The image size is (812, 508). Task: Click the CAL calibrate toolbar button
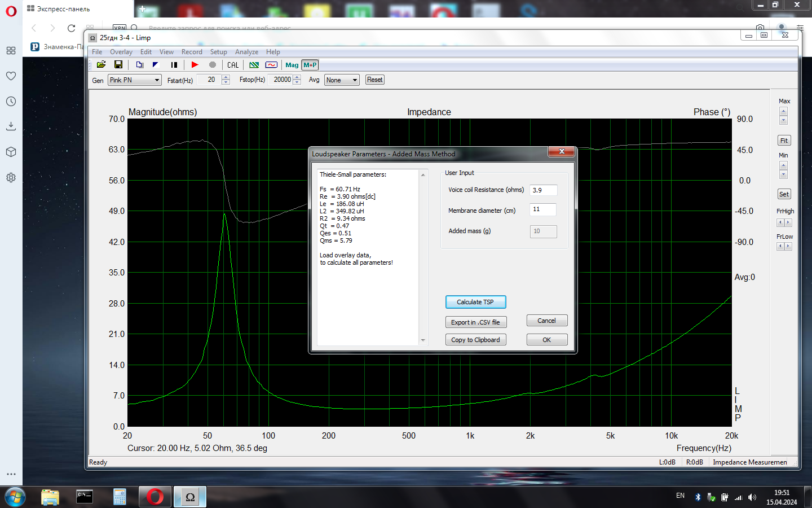click(233, 65)
